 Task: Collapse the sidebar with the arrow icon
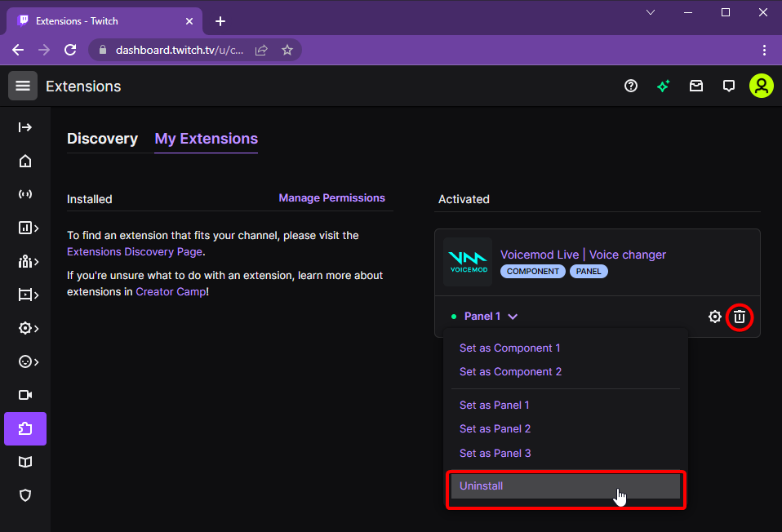point(25,127)
